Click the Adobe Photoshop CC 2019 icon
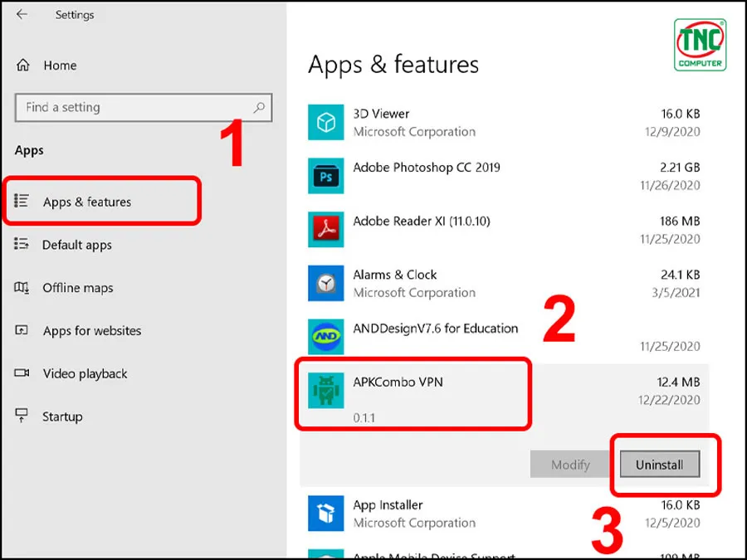Screen dimensions: 747x560 [x=326, y=176]
